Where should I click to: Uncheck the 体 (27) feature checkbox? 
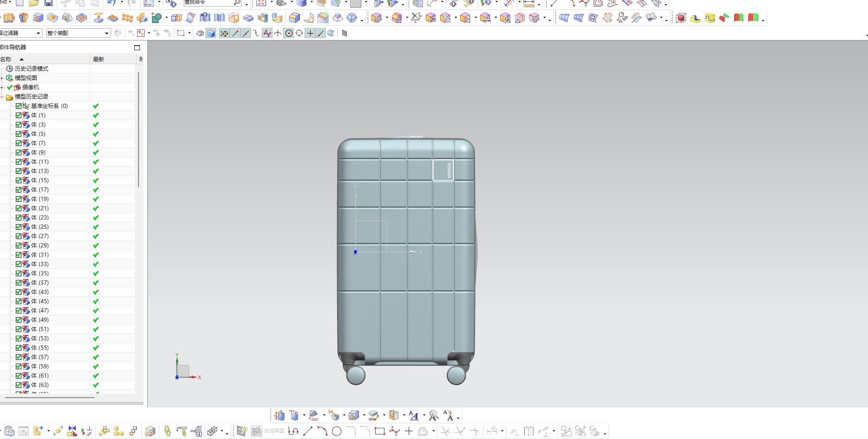click(x=19, y=236)
